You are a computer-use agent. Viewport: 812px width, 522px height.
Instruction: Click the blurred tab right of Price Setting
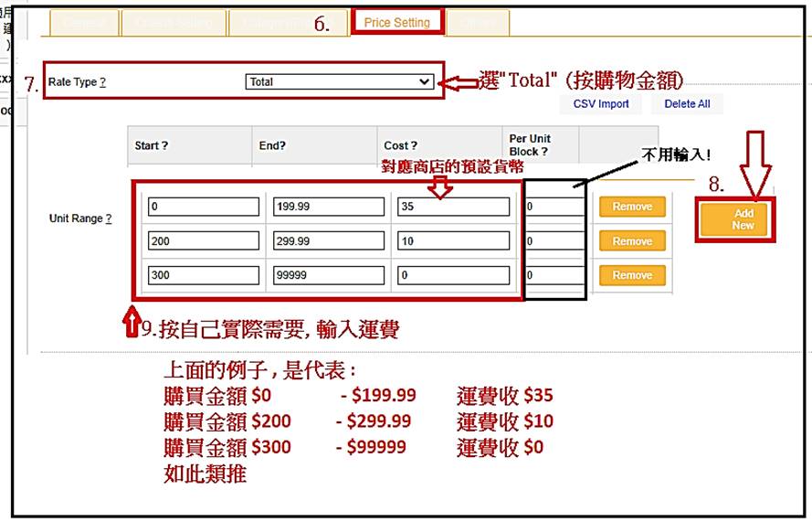tap(478, 23)
